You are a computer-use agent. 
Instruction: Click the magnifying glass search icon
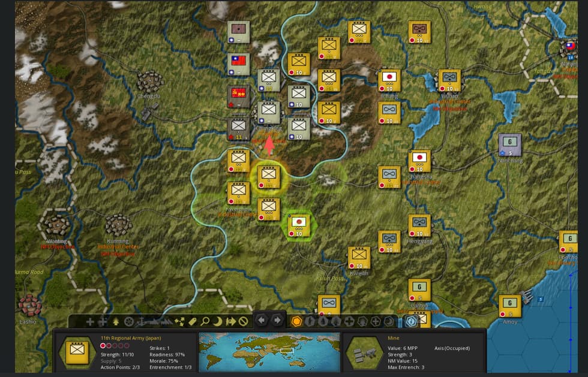(205, 321)
